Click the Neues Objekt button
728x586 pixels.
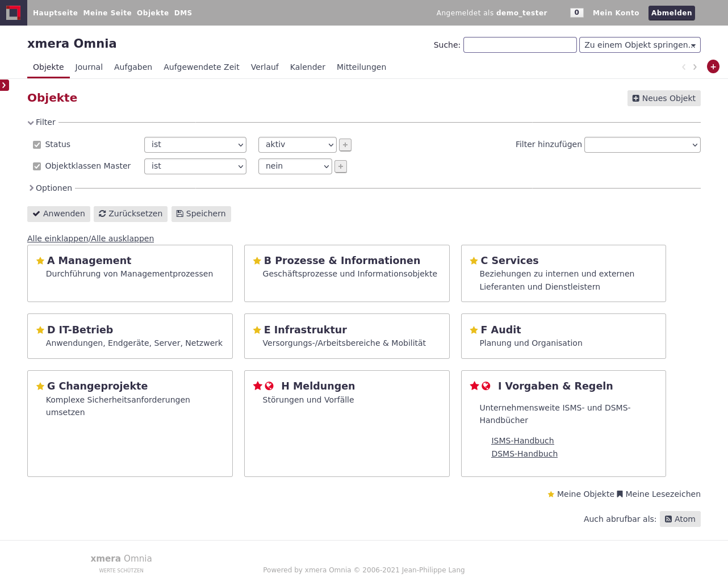(664, 98)
